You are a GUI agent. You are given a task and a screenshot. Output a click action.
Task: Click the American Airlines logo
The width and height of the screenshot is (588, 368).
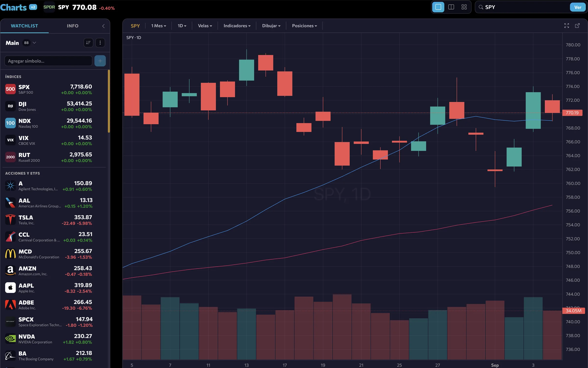pos(10,203)
